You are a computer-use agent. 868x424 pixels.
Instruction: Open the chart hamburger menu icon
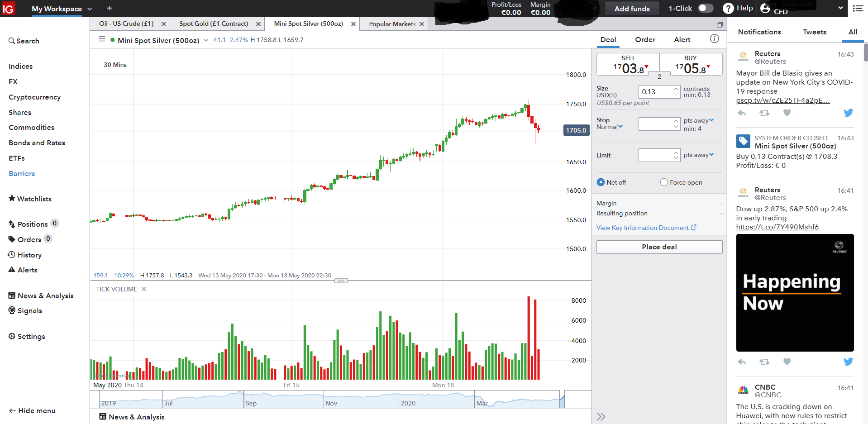pos(102,39)
